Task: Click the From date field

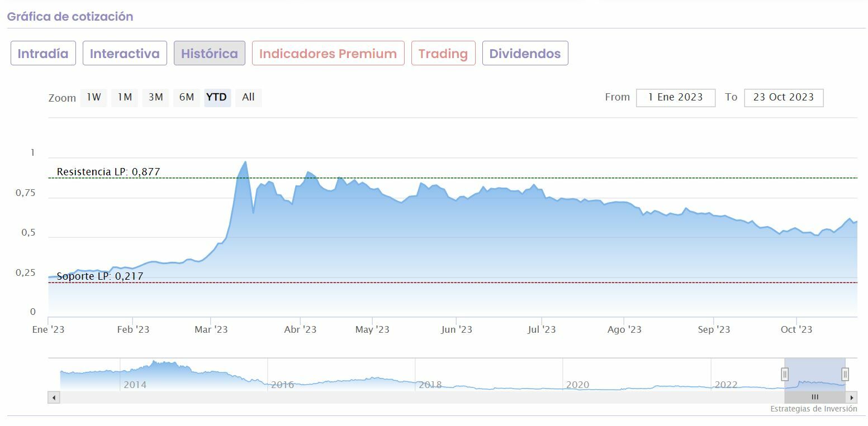Action: click(x=675, y=98)
